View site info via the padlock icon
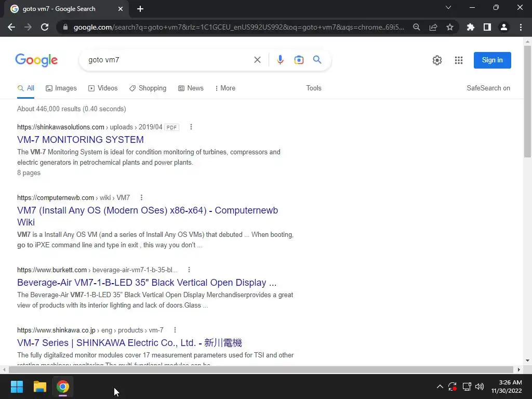532x399 pixels. (x=65, y=27)
